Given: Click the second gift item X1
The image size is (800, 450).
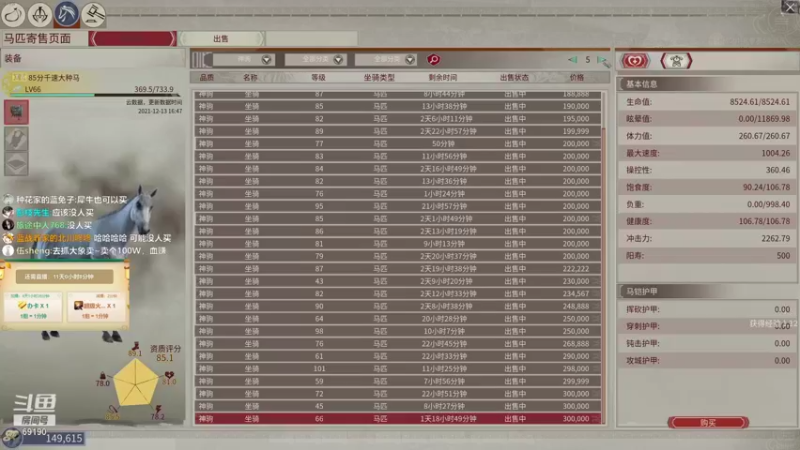Looking at the screenshot, I should click(x=96, y=308).
